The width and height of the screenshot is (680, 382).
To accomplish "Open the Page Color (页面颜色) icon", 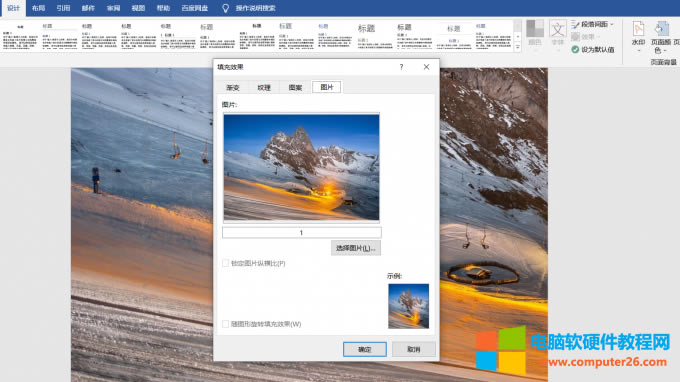I will 661,29.
